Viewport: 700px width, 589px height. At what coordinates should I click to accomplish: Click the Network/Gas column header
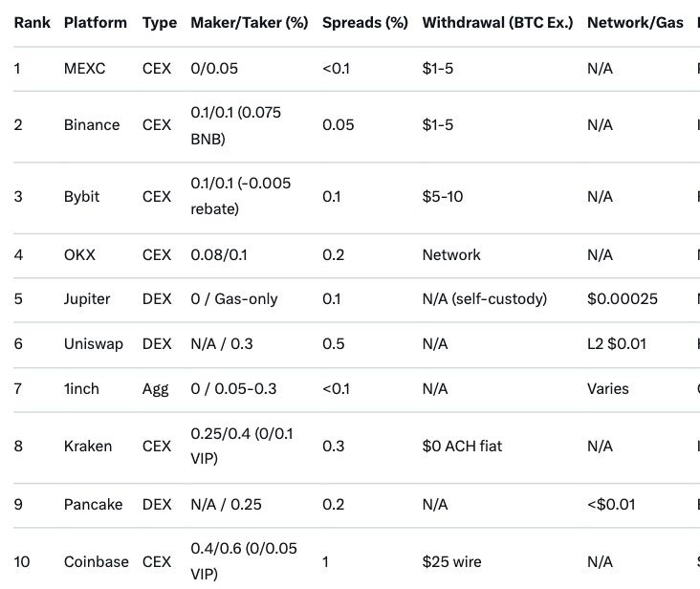click(x=635, y=22)
